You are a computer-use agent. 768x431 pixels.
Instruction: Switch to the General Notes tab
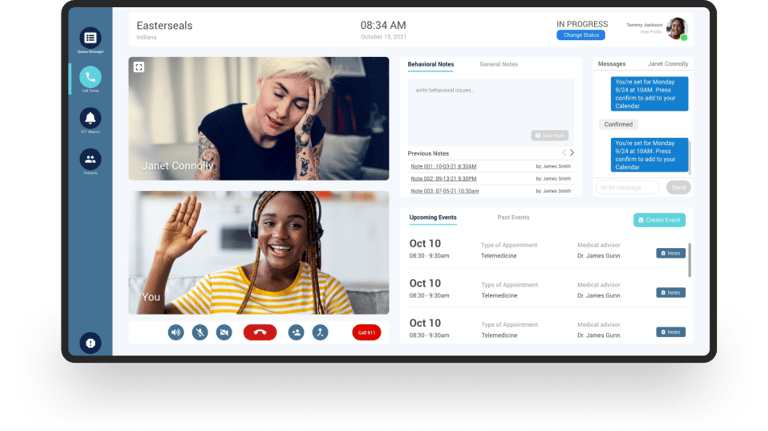(499, 64)
